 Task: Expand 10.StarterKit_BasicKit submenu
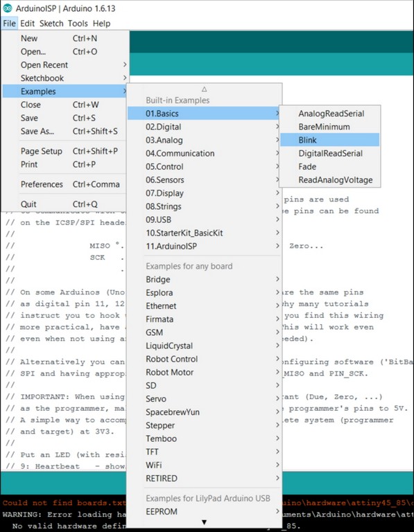[204, 233]
